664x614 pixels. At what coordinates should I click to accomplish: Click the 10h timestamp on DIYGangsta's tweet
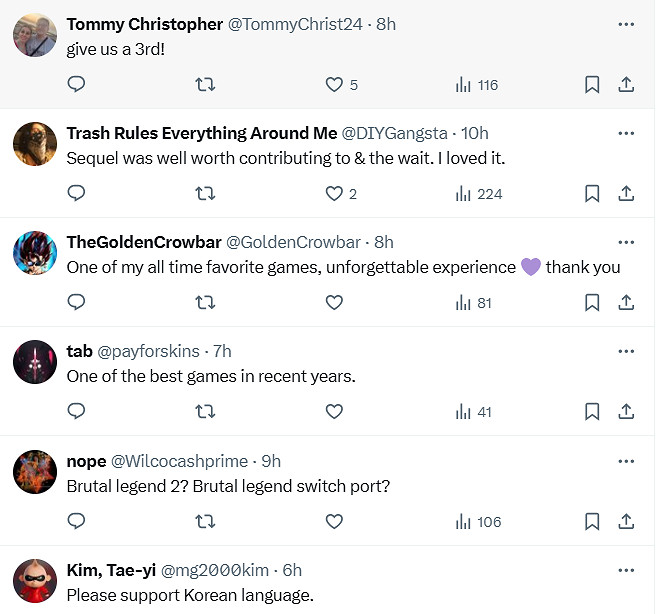tap(474, 133)
